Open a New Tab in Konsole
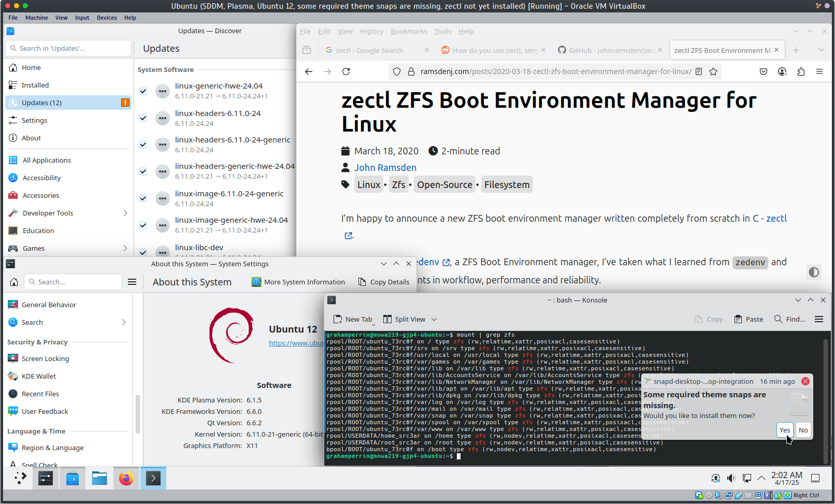The height and width of the screenshot is (504, 835). [x=353, y=319]
